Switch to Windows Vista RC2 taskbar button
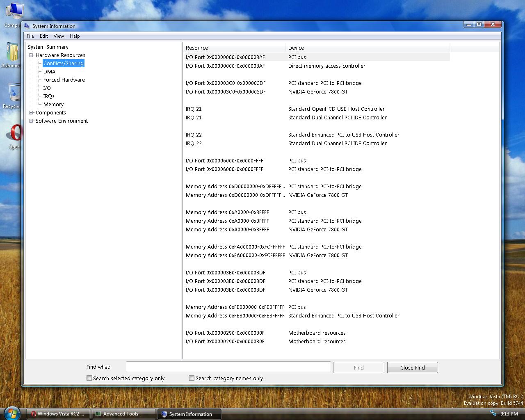The width and height of the screenshot is (525, 420). [x=59, y=414]
